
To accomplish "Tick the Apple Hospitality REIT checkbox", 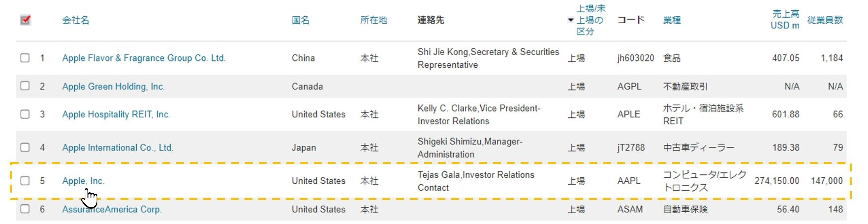I will coord(25,114).
